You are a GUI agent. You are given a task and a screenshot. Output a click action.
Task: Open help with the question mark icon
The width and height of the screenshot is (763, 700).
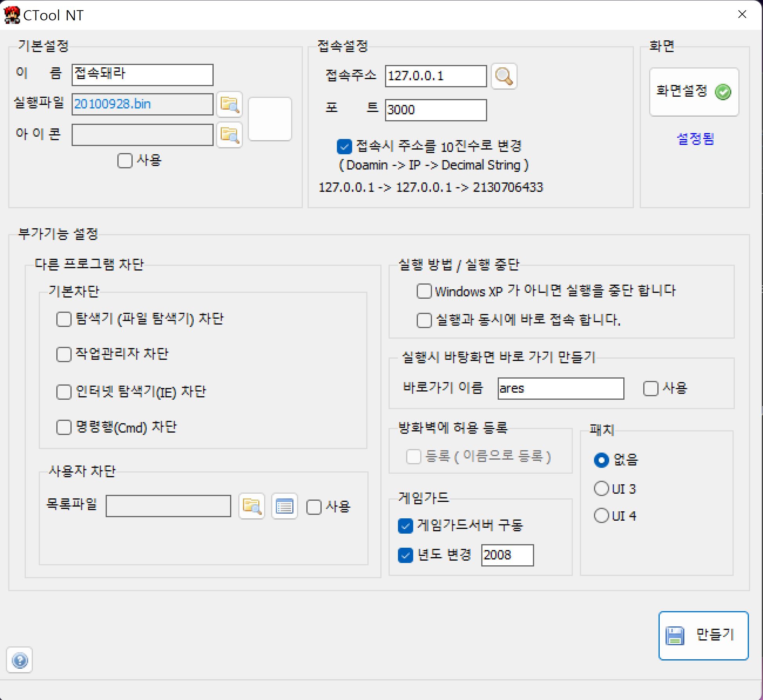pyautogui.click(x=20, y=660)
